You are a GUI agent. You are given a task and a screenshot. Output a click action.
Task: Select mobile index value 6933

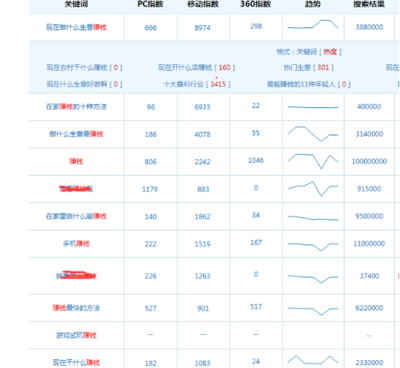(x=203, y=107)
